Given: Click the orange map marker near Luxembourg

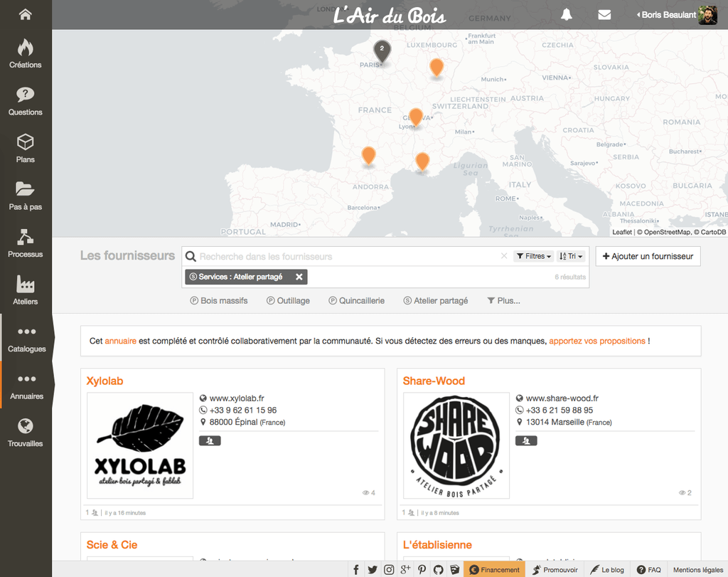Looking at the screenshot, I should tap(437, 68).
